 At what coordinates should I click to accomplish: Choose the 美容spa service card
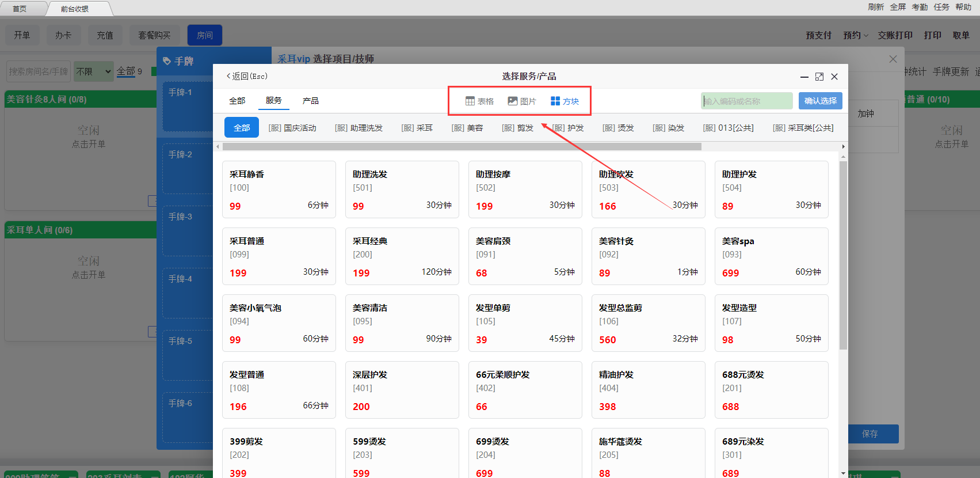771,256
